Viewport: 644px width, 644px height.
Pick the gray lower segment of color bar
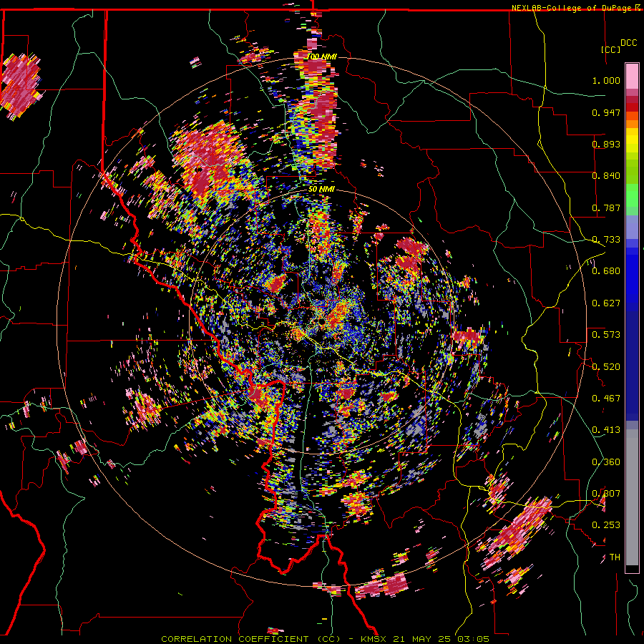point(632,497)
